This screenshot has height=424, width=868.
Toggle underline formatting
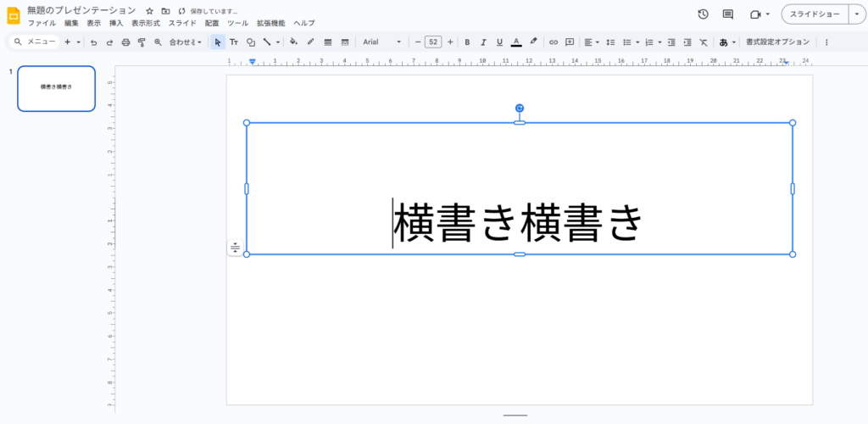point(499,42)
